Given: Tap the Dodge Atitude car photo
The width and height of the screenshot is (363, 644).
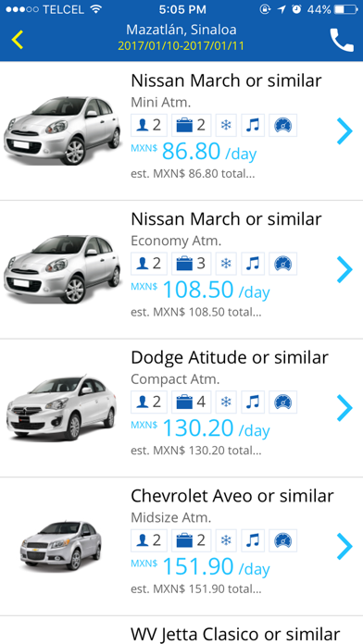Looking at the screenshot, I should pyautogui.click(x=62, y=407).
